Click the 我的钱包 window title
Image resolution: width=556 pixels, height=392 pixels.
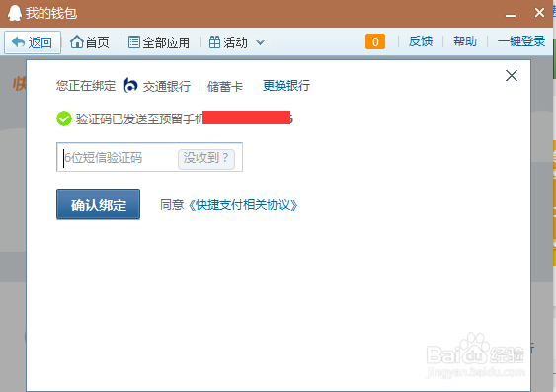click(51, 13)
